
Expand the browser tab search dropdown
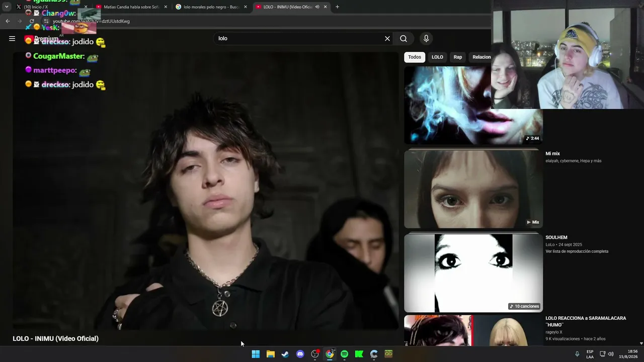coord(7,7)
